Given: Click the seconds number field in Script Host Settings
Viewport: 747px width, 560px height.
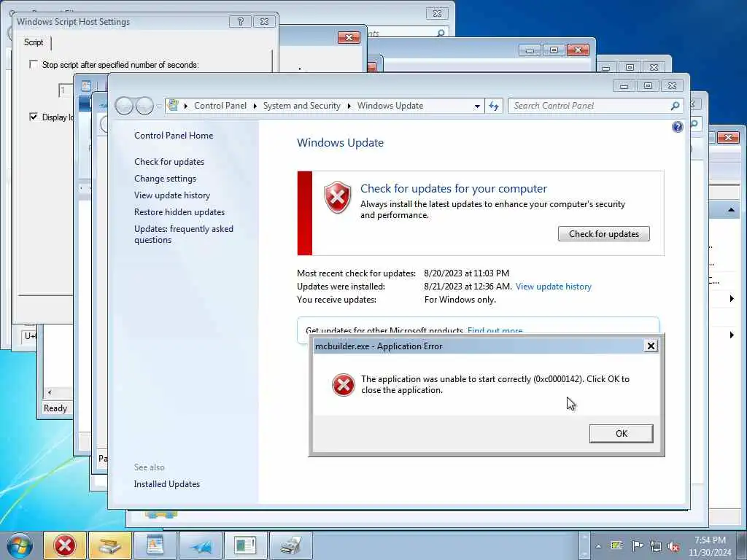Looking at the screenshot, I should tap(66, 90).
